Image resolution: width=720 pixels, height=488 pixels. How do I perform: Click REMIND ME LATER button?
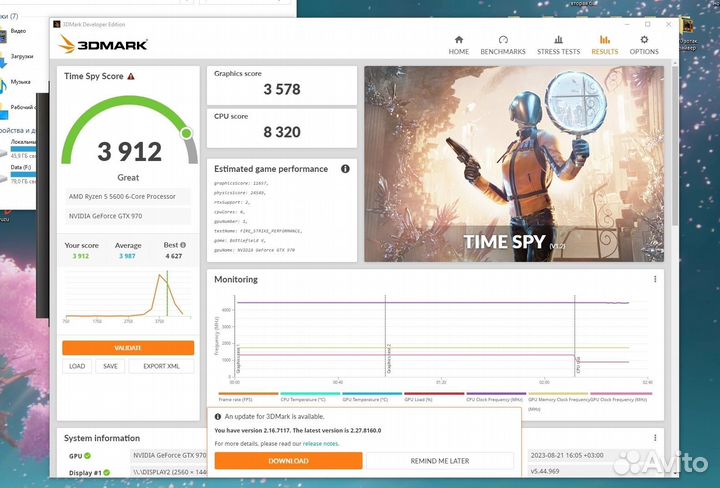point(439,461)
